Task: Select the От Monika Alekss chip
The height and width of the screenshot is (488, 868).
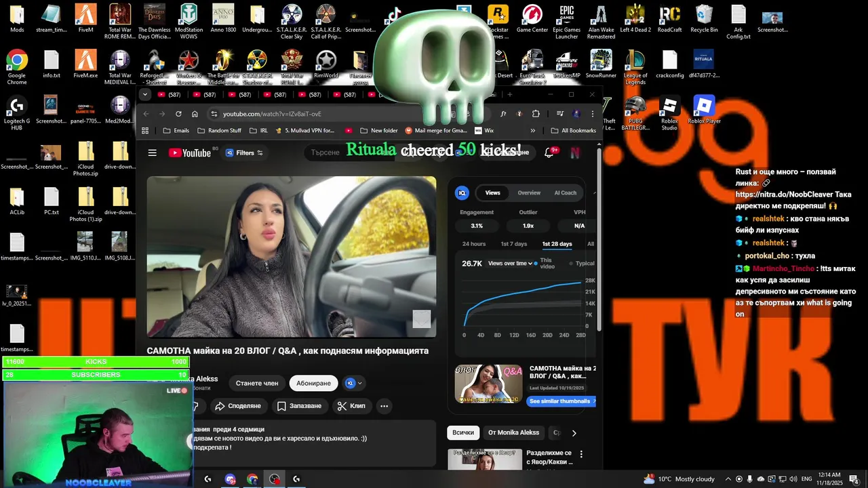Action: point(513,432)
